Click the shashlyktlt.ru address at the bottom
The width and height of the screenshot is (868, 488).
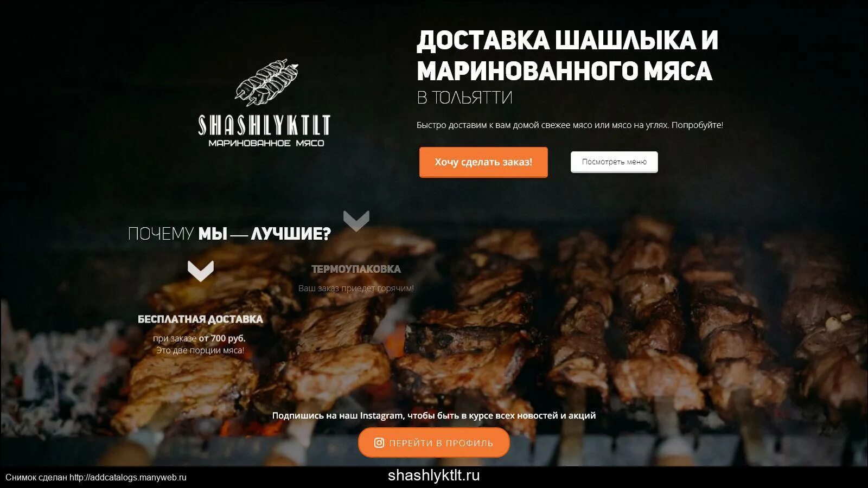pyautogui.click(x=434, y=476)
